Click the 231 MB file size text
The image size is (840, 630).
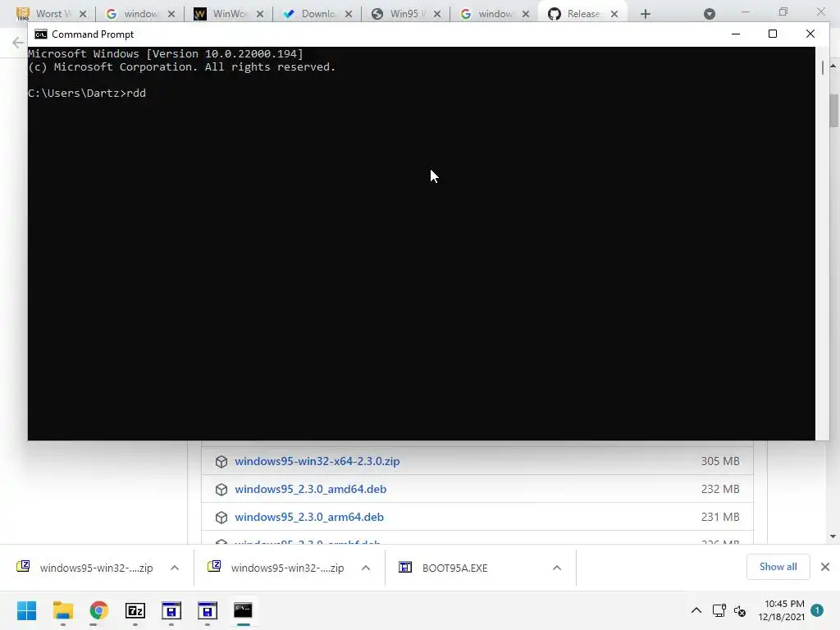(720, 517)
